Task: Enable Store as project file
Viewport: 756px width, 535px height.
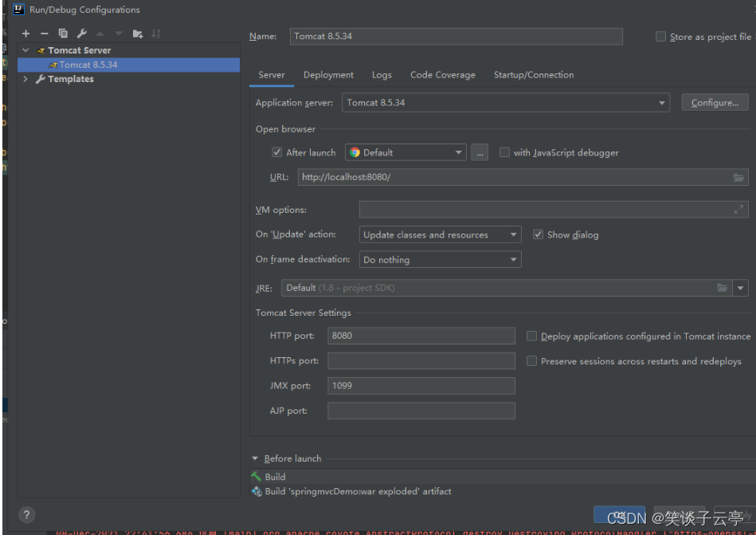Action: pyautogui.click(x=660, y=37)
